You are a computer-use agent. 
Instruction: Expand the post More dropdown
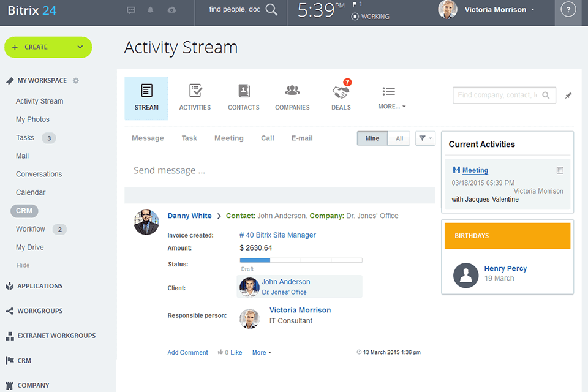click(262, 353)
